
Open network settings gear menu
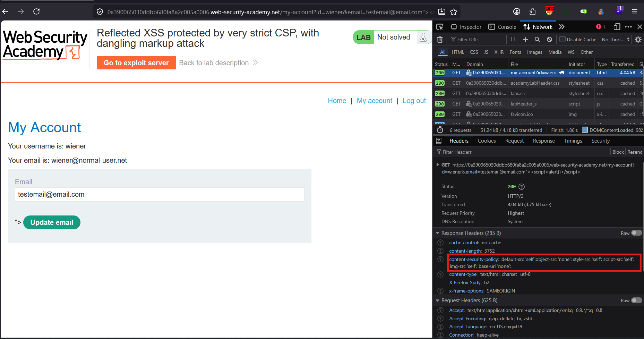pos(638,40)
